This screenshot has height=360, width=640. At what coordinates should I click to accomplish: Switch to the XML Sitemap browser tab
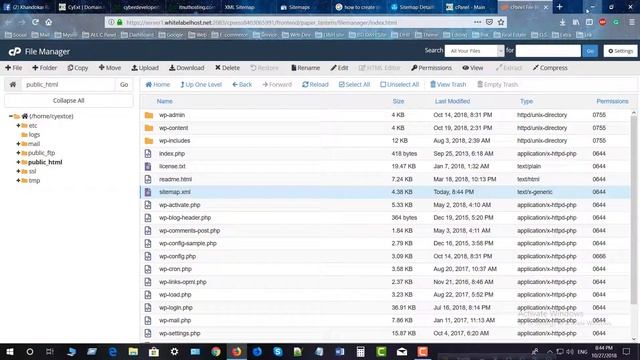coord(240,7)
